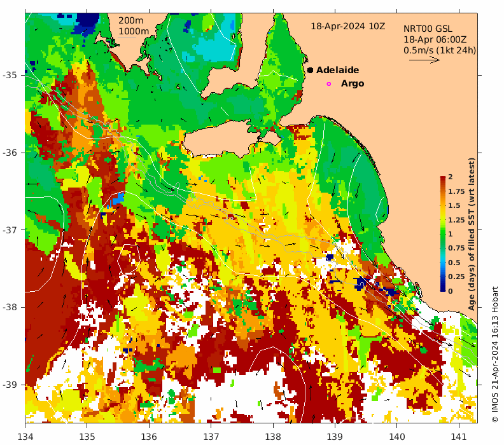The height and width of the screenshot is (445, 504).
Task: Click colorbar tick label '1.25'
Action: click(456, 220)
